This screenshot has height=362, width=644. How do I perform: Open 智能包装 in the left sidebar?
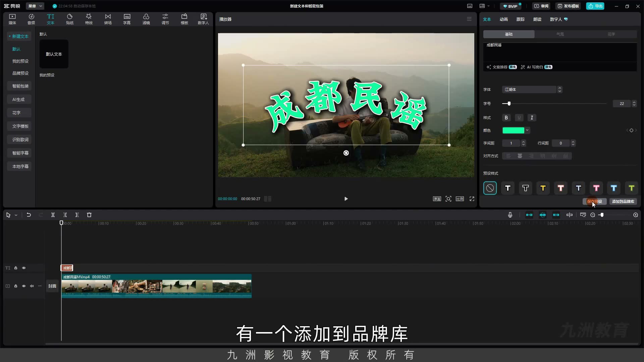point(19,86)
